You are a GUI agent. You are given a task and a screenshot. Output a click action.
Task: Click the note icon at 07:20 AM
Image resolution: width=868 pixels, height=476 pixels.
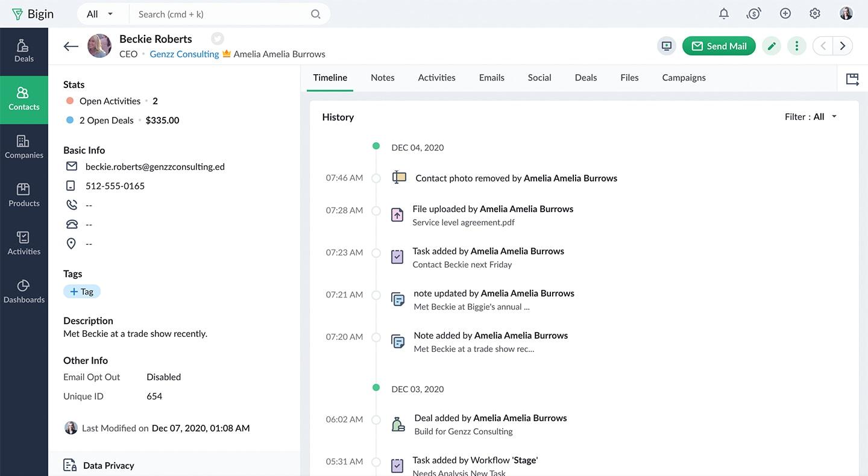pos(398,341)
